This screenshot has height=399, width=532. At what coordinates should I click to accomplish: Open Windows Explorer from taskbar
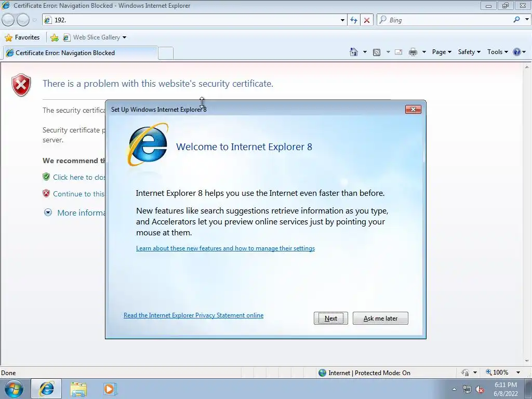pos(78,389)
